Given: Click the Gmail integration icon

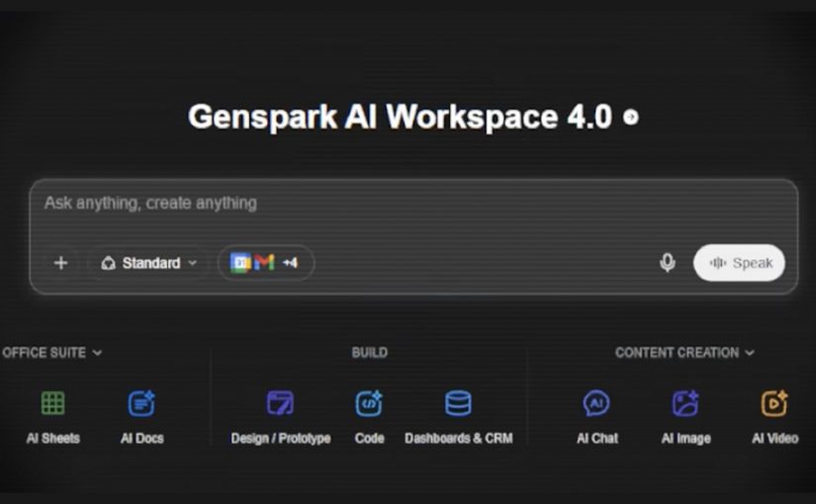Looking at the screenshot, I should 264,263.
